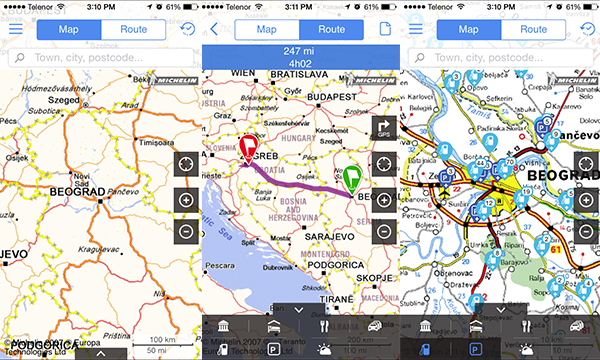This screenshot has width=600, height=360.
Task: Zoom in with the plus button on the route screen
Action: click(384, 200)
